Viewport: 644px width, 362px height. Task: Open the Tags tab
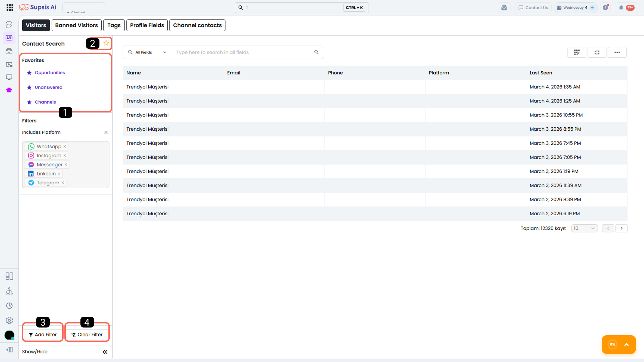click(114, 25)
